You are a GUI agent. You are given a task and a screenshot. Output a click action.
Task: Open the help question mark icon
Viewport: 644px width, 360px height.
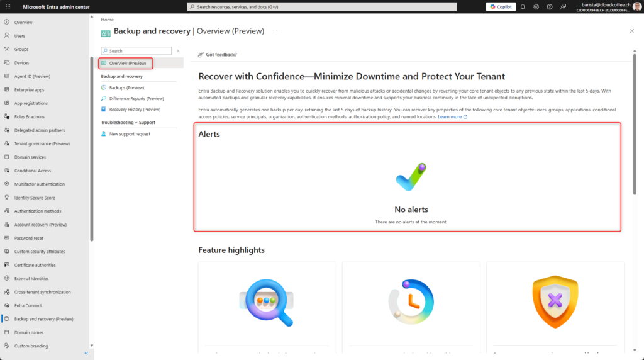[550, 6]
